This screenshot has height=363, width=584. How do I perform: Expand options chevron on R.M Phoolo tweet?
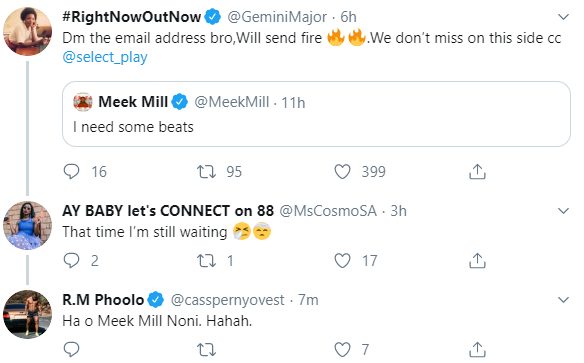coord(564,300)
